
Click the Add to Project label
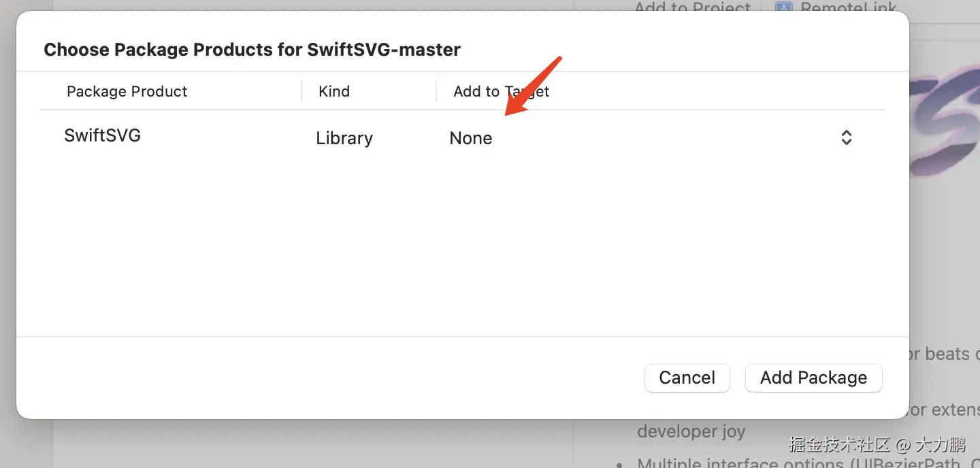(691, 8)
